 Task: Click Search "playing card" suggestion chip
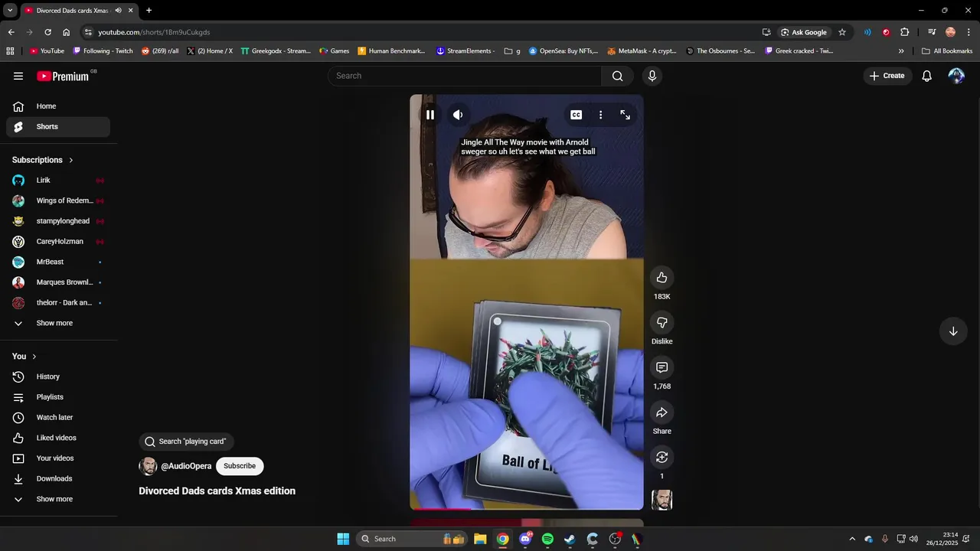point(186,442)
